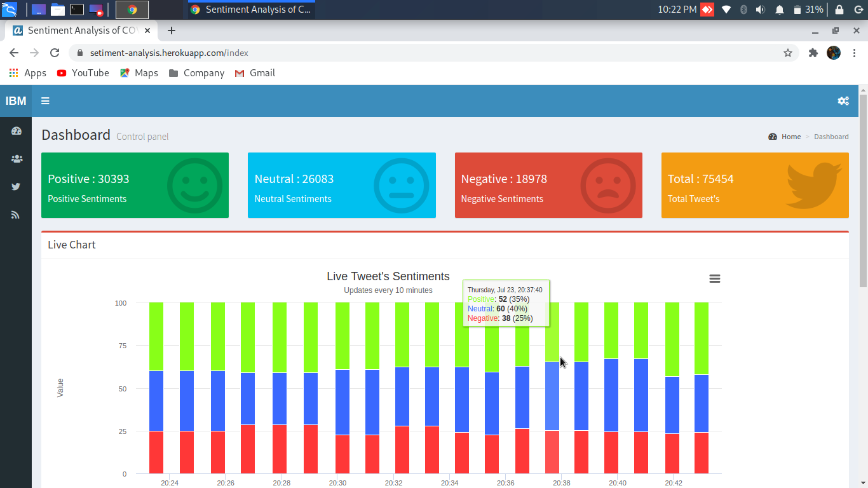Viewport: 868px width, 488px height.
Task: Click the Negative sentiments red card
Action: 548,185
